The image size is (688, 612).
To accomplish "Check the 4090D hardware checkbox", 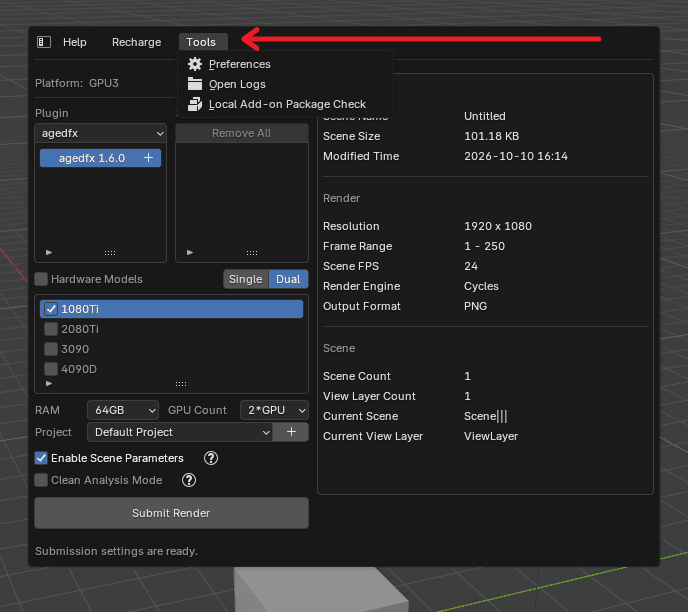I will 51,369.
